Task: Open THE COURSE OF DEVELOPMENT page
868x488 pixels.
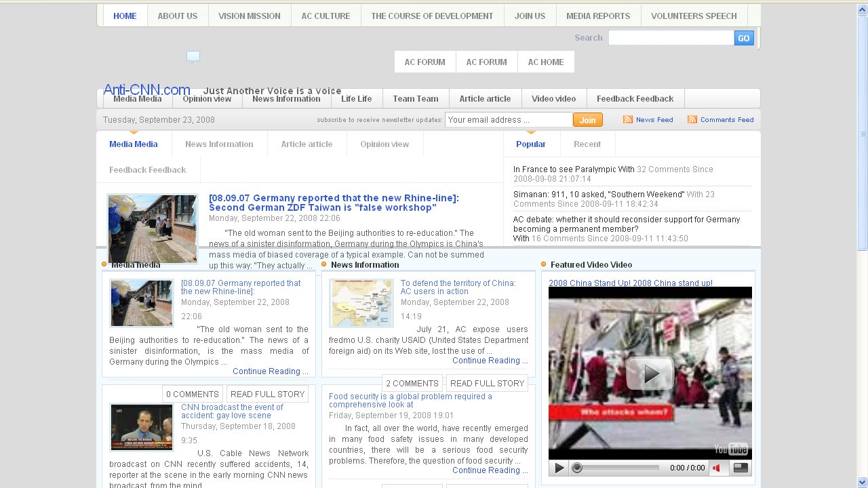Action: pyautogui.click(x=432, y=16)
